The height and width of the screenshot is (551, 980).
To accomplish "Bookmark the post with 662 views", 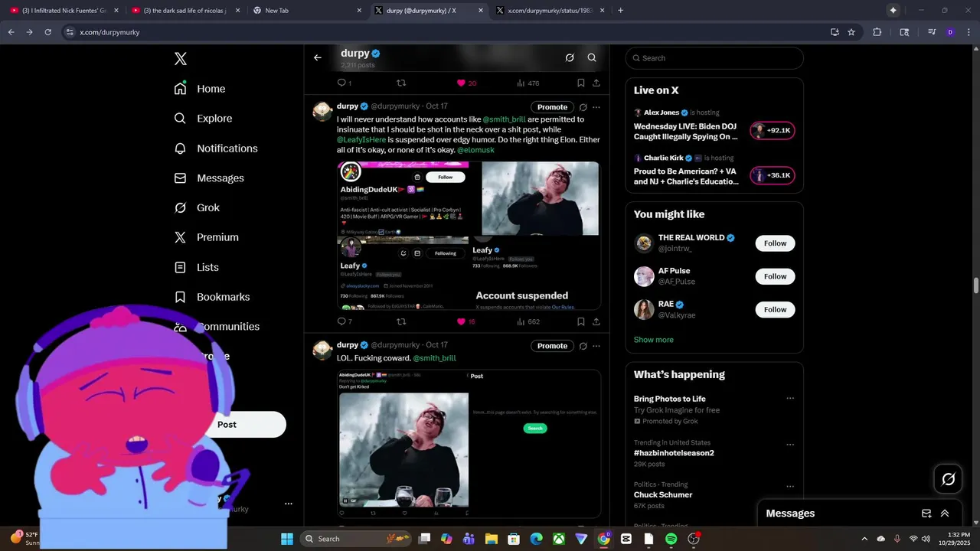I will [581, 321].
